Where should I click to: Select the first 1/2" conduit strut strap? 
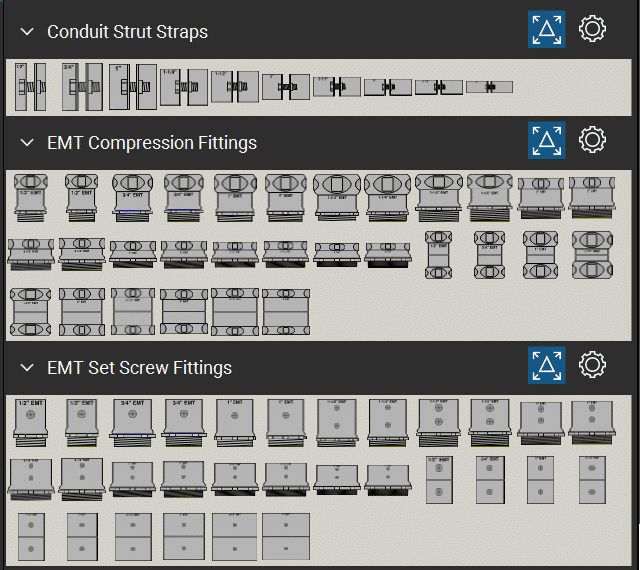coord(30,87)
